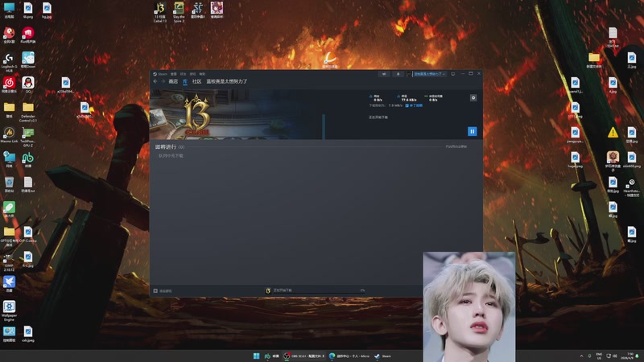Screen dimensions: 644x362
Task: Click the auto-update text right of 即将进行
Action: pos(456,146)
